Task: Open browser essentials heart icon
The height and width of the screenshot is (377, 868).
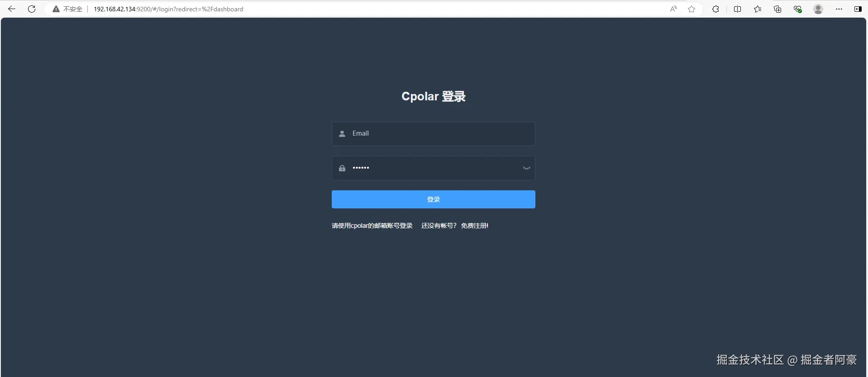Action: 798,9
